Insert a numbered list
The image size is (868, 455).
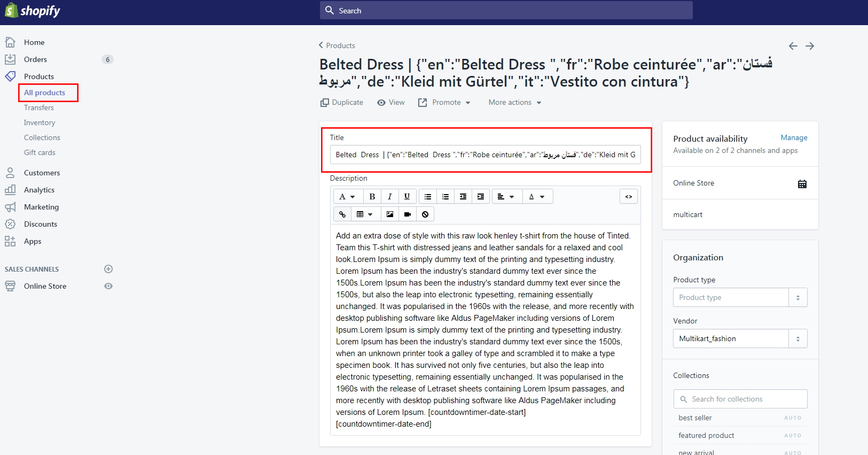coord(445,197)
